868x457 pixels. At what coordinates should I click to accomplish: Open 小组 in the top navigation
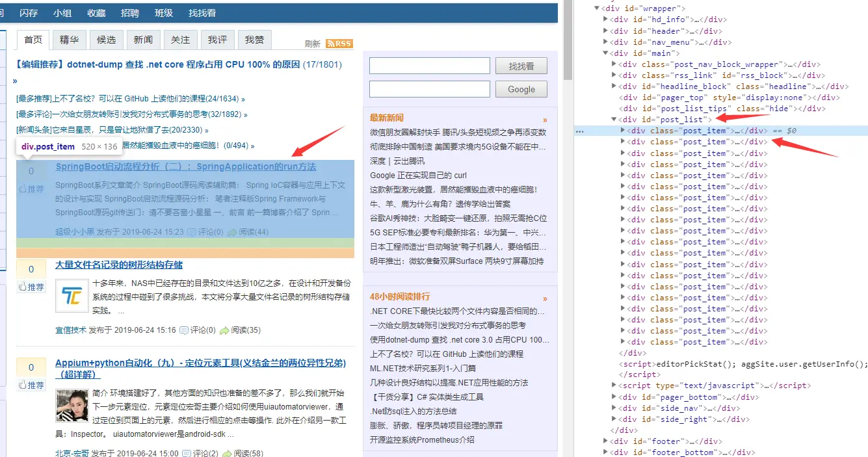(x=62, y=13)
